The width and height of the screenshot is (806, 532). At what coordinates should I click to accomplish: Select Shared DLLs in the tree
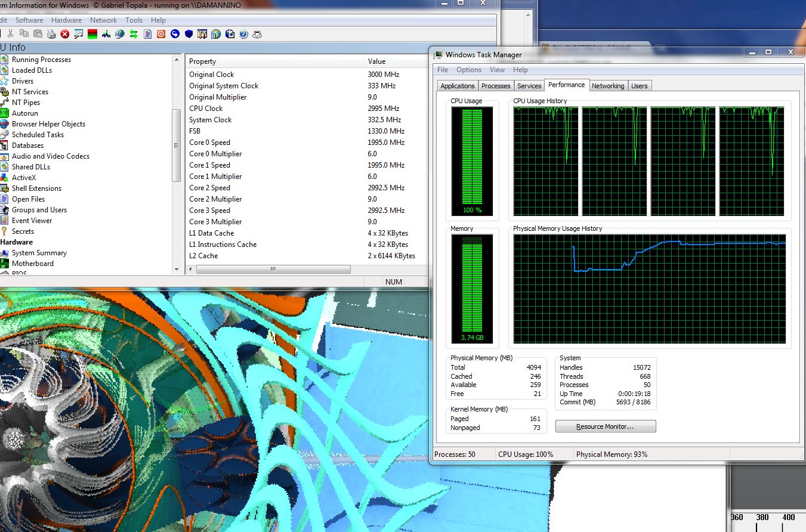pos(31,167)
